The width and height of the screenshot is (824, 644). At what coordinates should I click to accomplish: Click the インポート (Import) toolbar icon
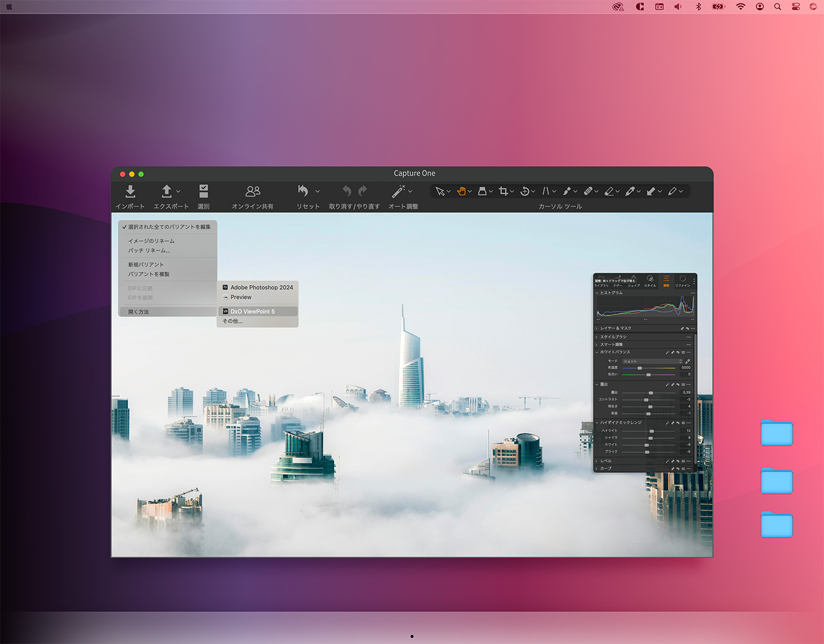[x=130, y=191]
